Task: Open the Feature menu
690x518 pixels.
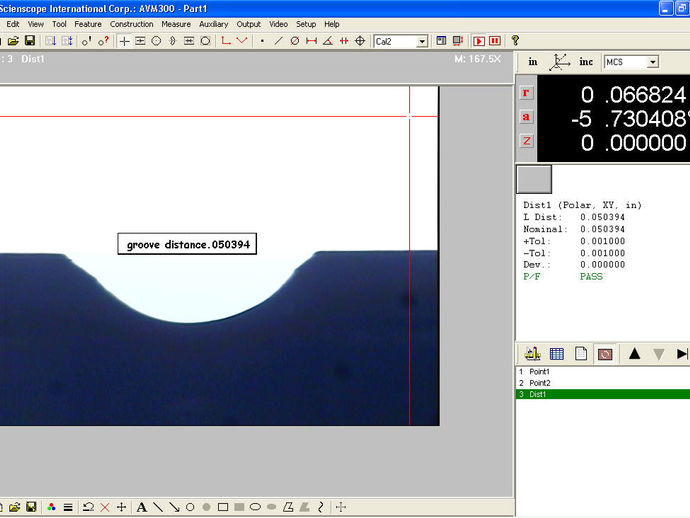Action: tap(88, 24)
